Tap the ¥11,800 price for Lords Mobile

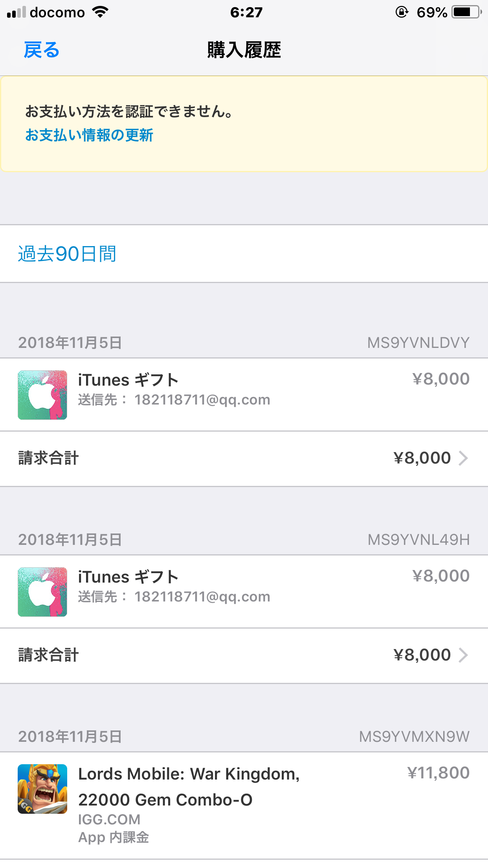pyautogui.click(x=438, y=773)
